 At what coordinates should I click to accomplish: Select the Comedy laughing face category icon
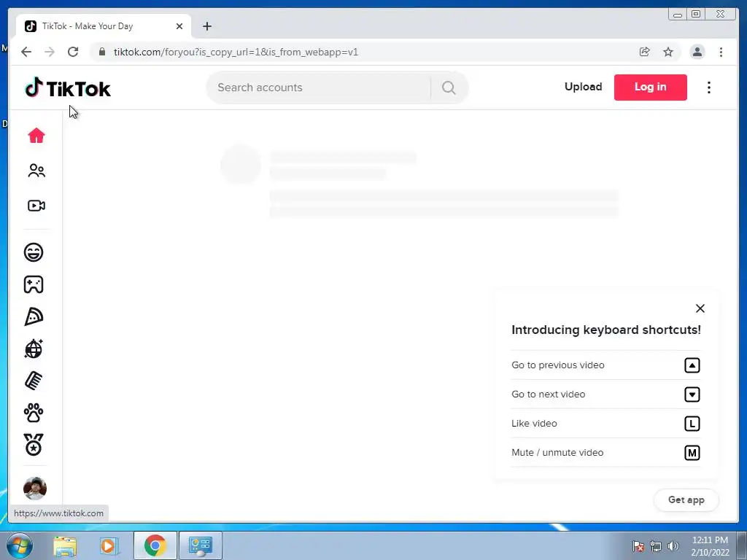pos(34,252)
